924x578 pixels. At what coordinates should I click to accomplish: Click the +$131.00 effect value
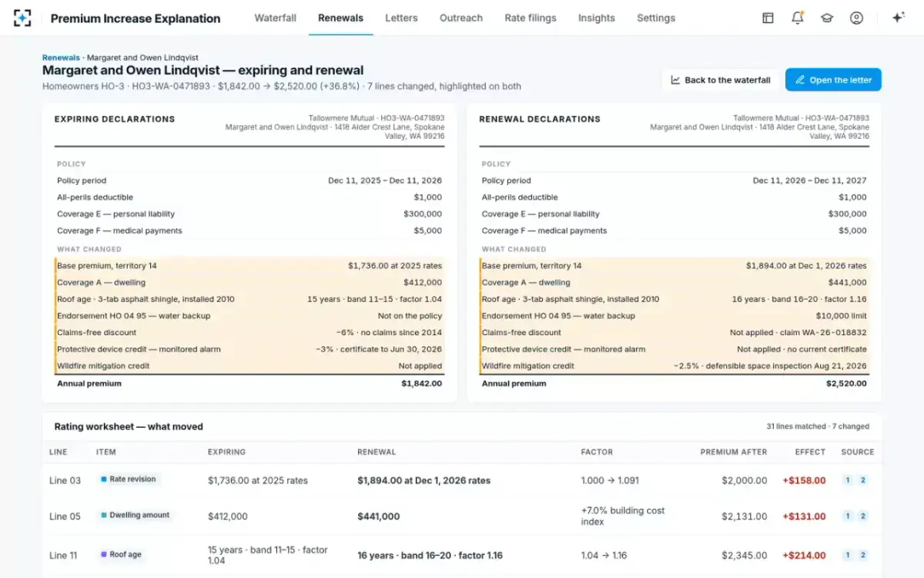(804, 516)
